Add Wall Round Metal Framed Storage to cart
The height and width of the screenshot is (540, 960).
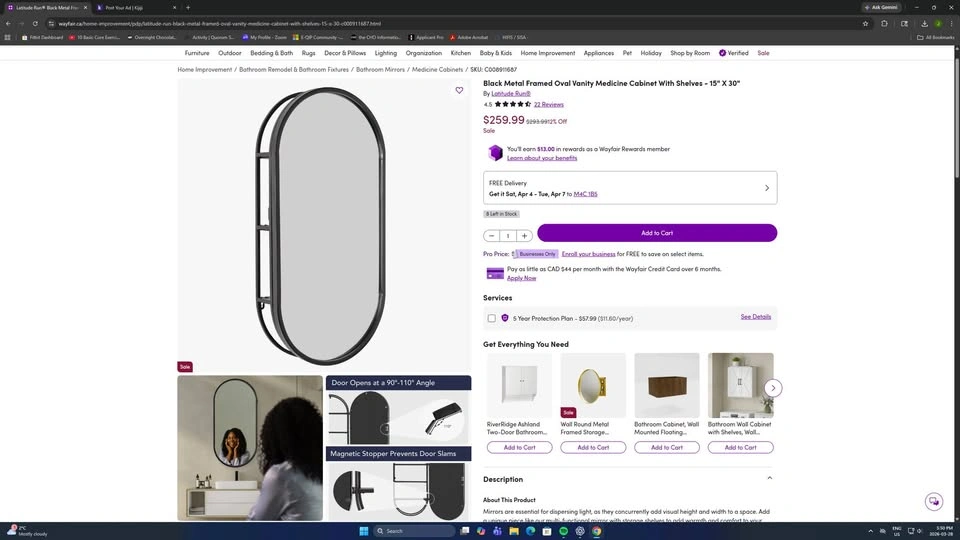tap(593, 448)
